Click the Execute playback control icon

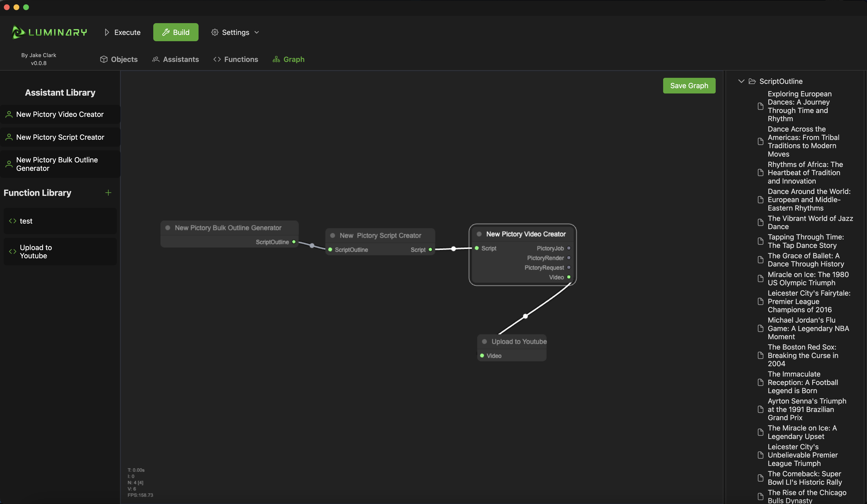pos(106,32)
